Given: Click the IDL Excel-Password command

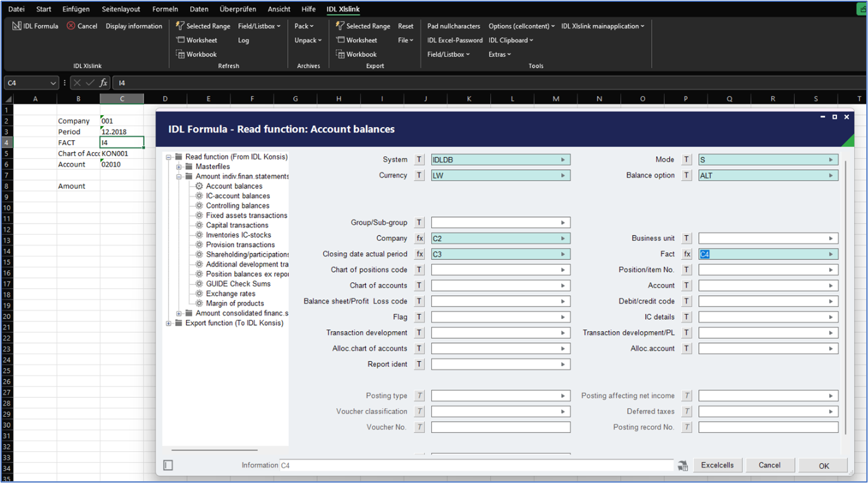Looking at the screenshot, I should [x=455, y=40].
